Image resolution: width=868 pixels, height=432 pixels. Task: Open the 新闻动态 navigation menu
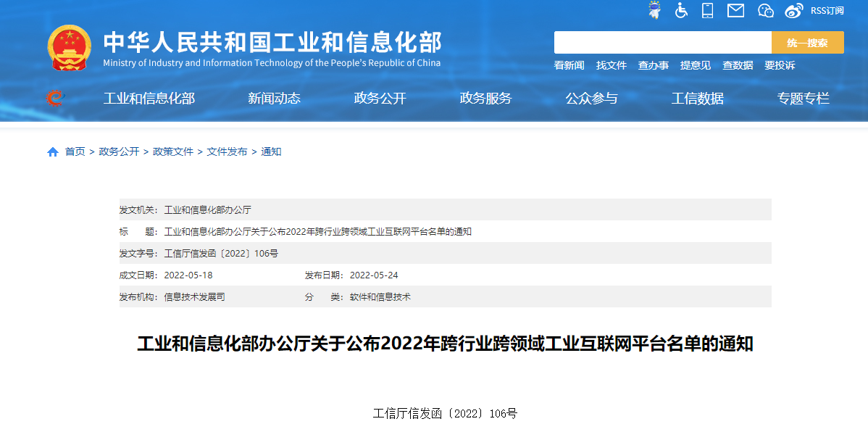pos(274,99)
